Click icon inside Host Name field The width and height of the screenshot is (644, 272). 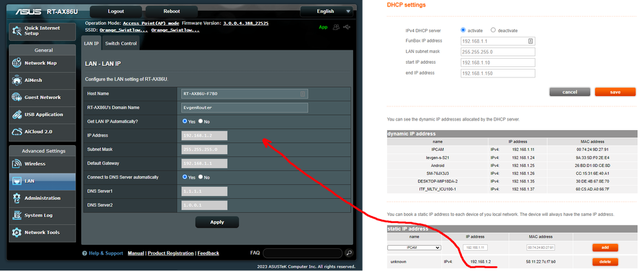pyautogui.click(x=303, y=94)
